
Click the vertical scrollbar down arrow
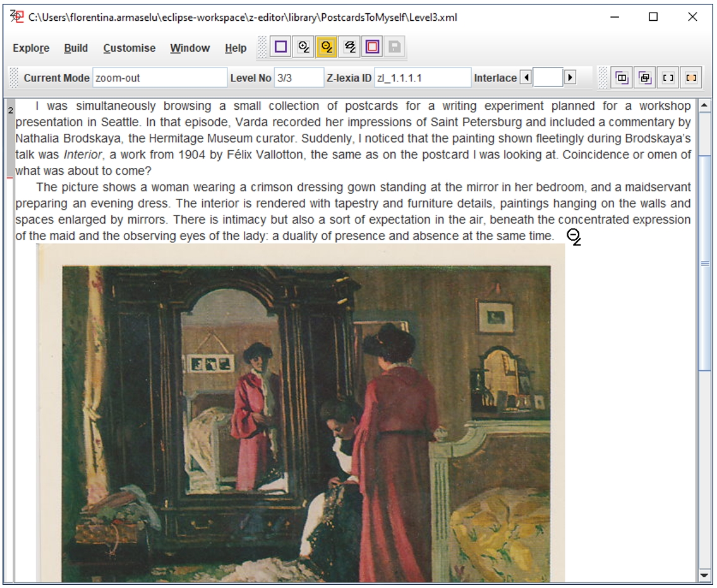[704, 575]
